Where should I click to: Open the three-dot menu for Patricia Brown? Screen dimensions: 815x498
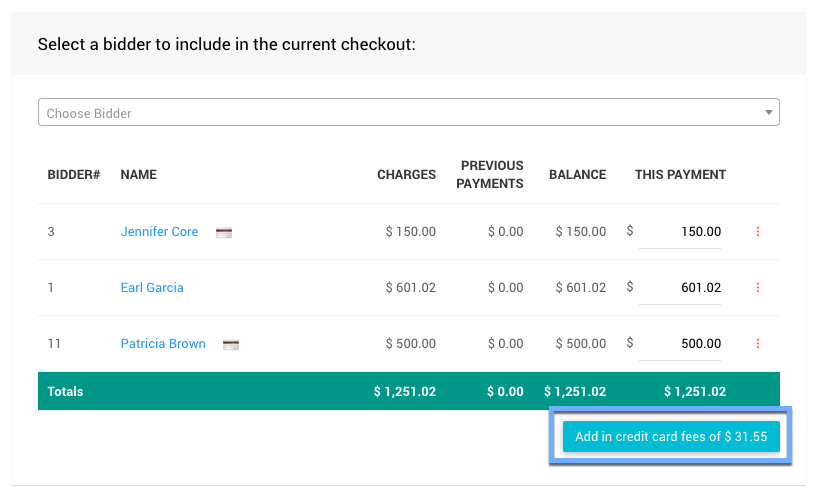(757, 344)
